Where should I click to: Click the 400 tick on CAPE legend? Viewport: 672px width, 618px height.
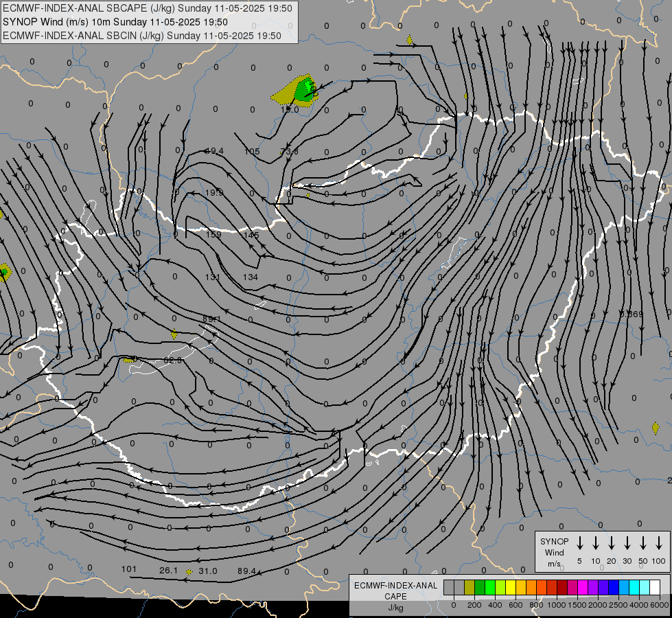(x=495, y=605)
